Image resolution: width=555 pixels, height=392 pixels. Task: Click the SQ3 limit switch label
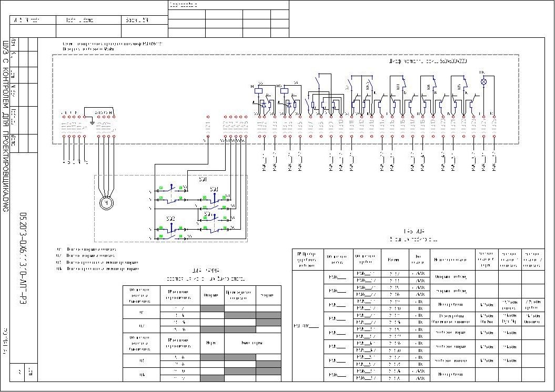coord(214,189)
